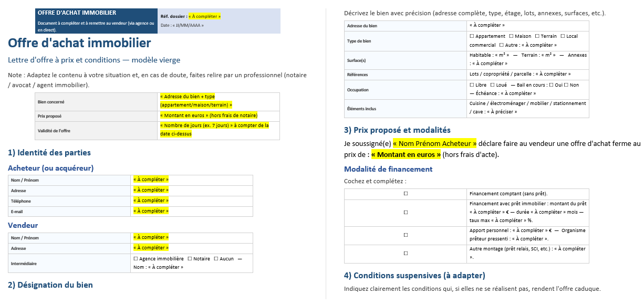Click the Réf. dossier placeholder field
The image size is (644, 305).
[x=204, y=16]
